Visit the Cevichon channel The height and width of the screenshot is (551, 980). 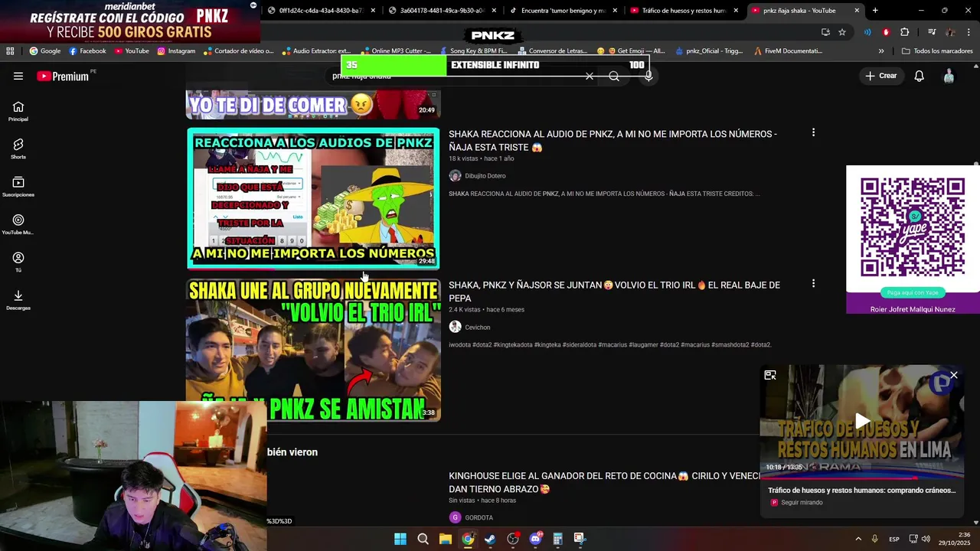[477, 328]
